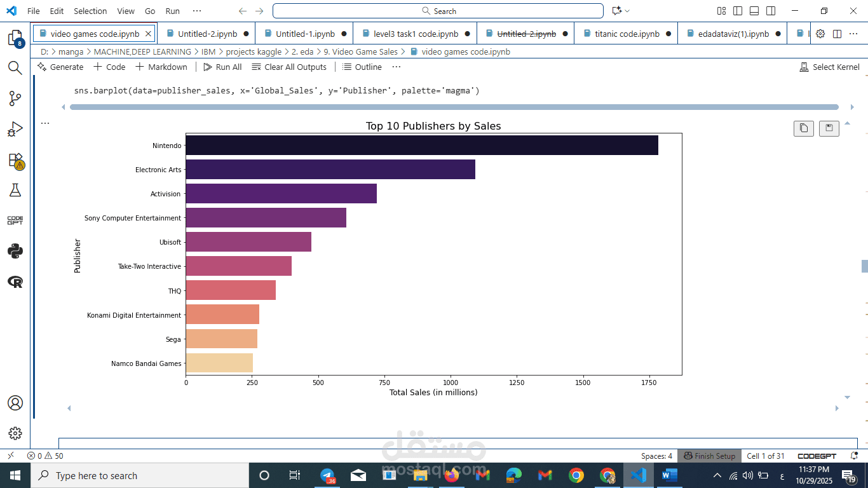Close the 'video games code.ipynb' tab
The width and height of the screenshot is (868, 488).
(149, 34)
